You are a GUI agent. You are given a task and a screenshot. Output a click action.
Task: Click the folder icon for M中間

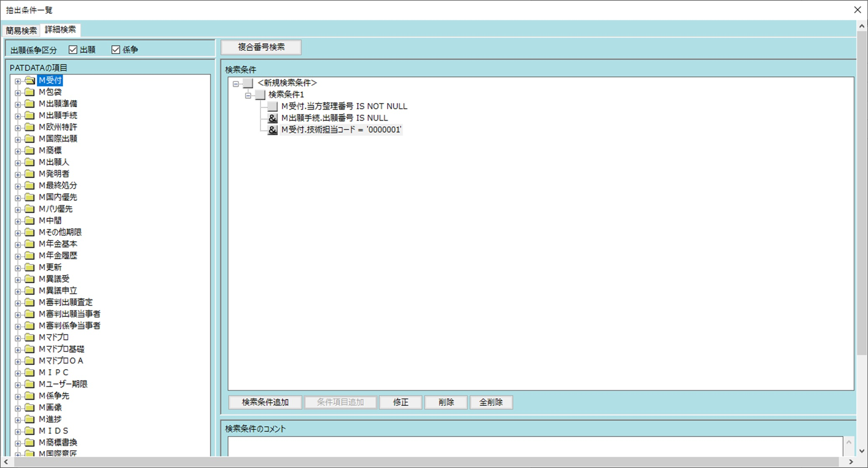[30, 220]
